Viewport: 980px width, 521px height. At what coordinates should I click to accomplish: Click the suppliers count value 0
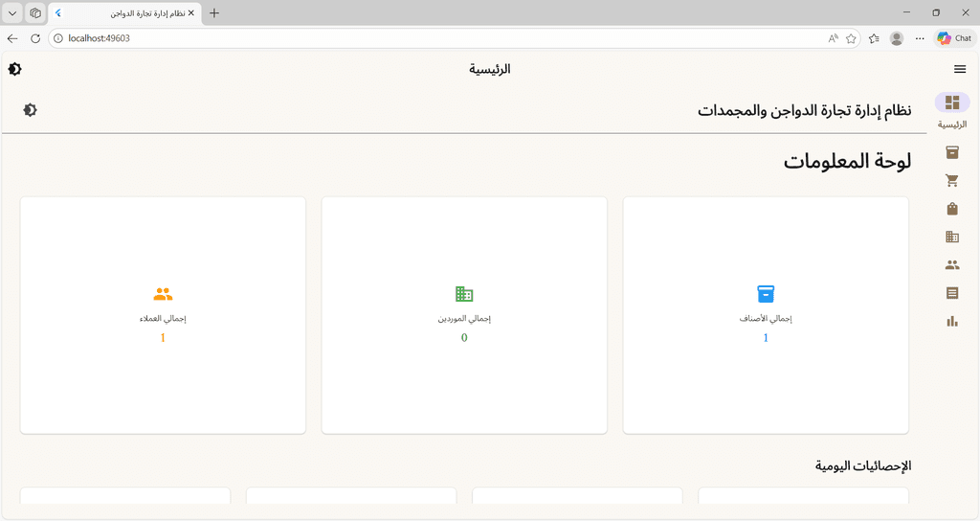464,338
